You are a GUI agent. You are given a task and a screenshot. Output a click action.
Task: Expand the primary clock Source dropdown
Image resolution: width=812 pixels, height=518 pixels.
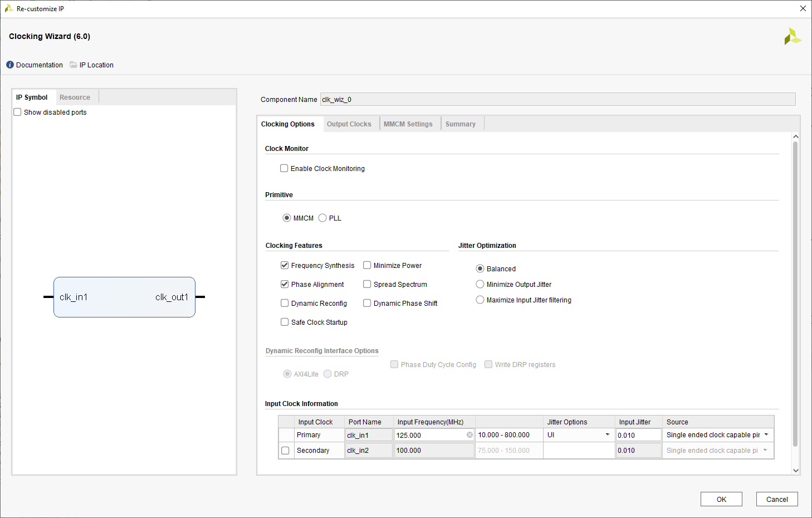(x=718, y=434)
